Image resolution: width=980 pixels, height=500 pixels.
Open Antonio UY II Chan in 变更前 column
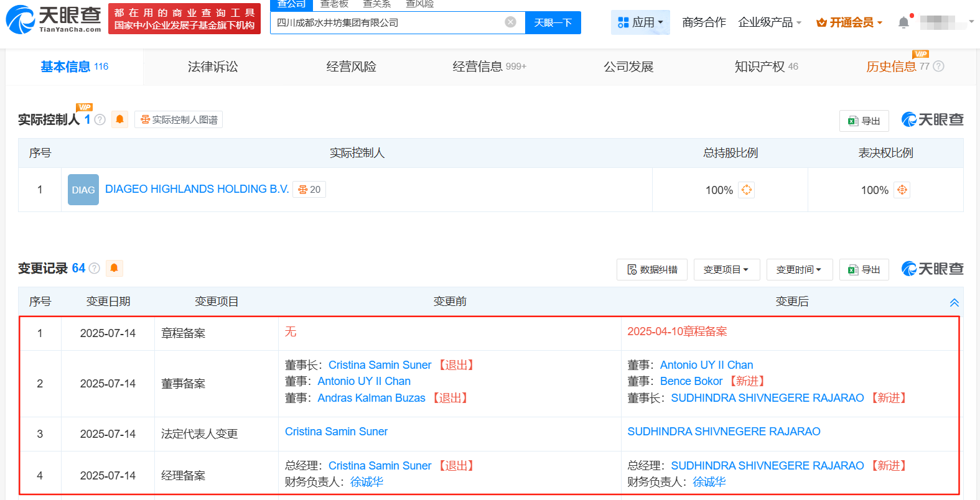(364, 381)
